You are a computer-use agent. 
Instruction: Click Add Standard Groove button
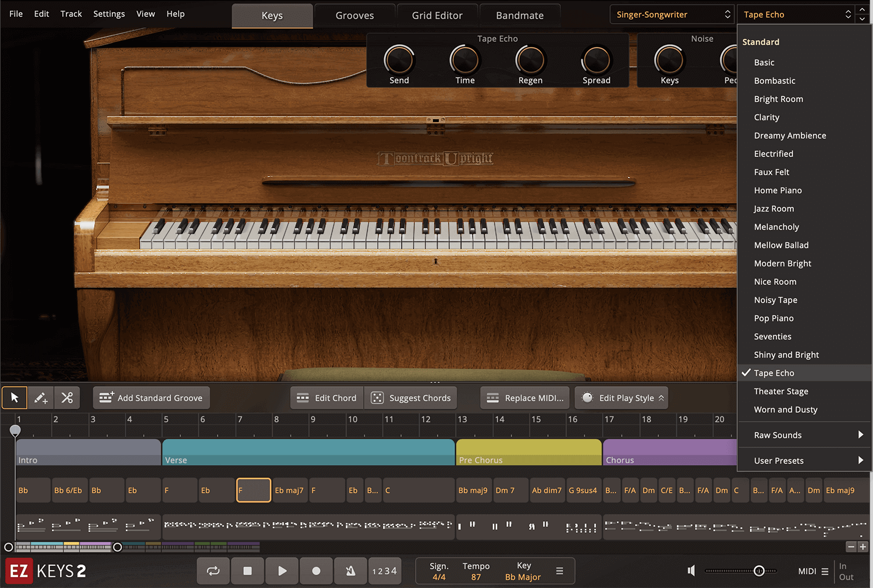click(x=151, y=398)
